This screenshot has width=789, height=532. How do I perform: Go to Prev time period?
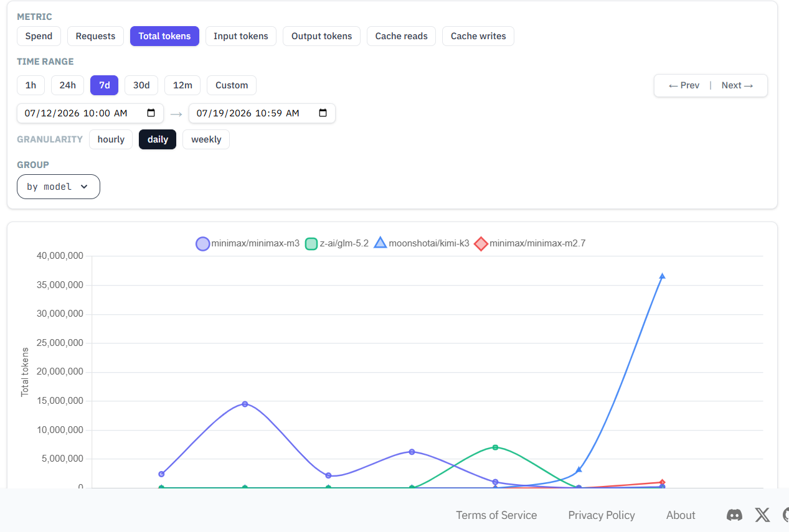click(684, 85)
